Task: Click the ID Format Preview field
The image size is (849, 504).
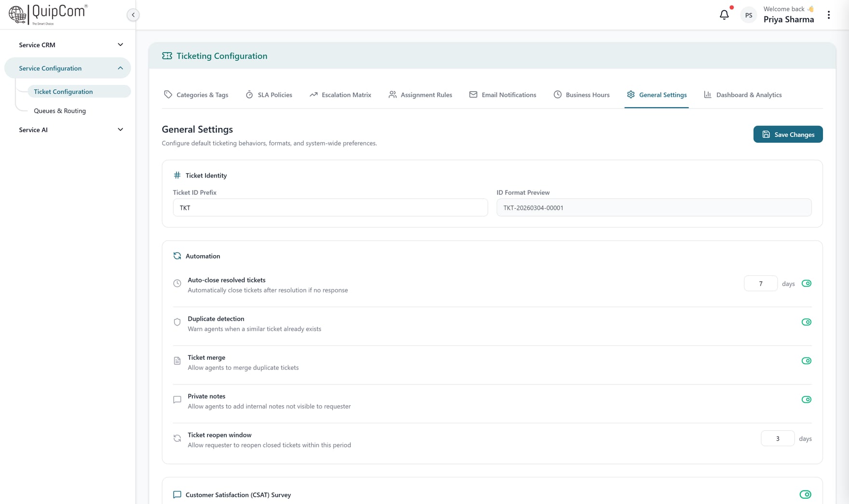Action: pos(654,208)
